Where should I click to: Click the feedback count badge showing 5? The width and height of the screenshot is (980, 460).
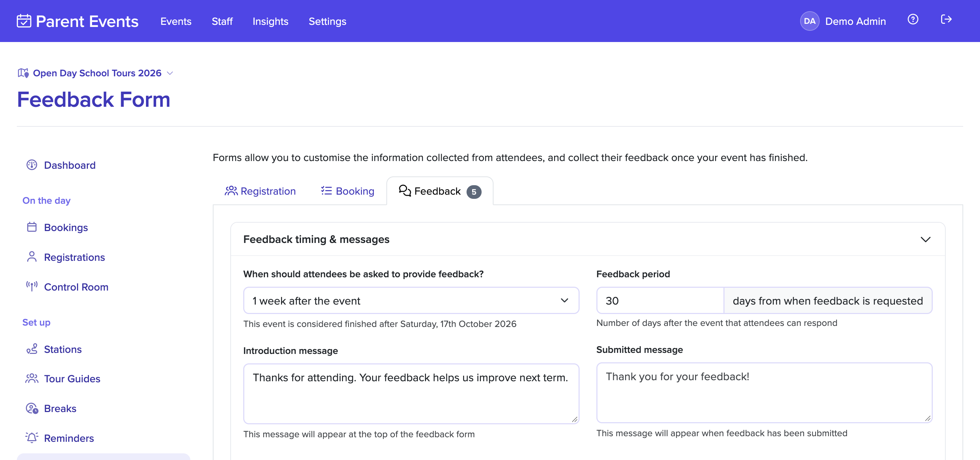click(474, 191)
